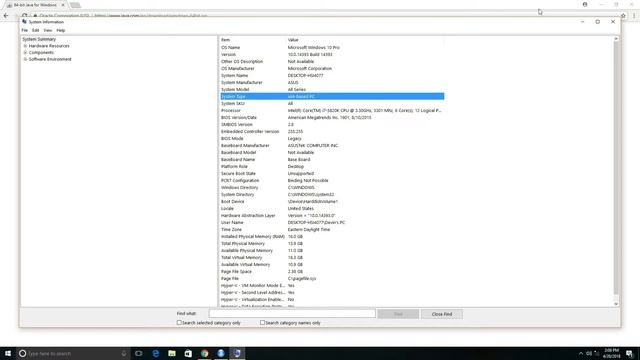The image size is (640, 360).
Task: Select the 64-bit Java for Windows tab
Action: coord(36,5)
